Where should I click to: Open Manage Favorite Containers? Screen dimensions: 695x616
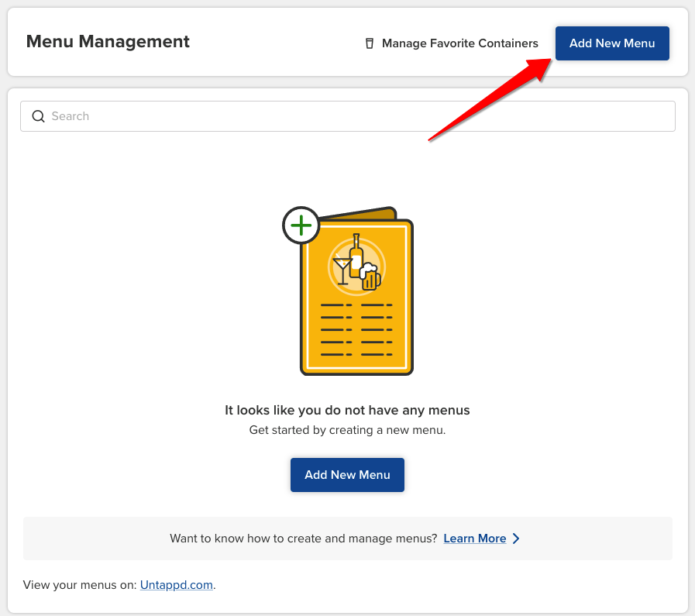click(459, 43)
